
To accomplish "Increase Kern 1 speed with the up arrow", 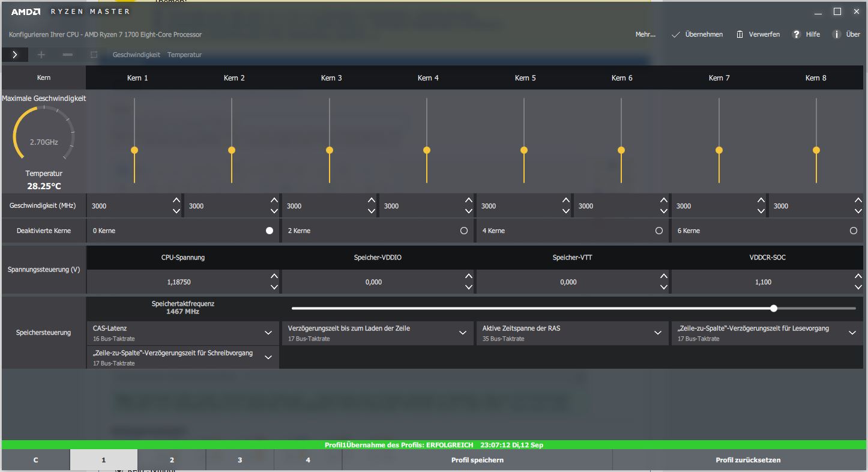I will tap(176, 201).
